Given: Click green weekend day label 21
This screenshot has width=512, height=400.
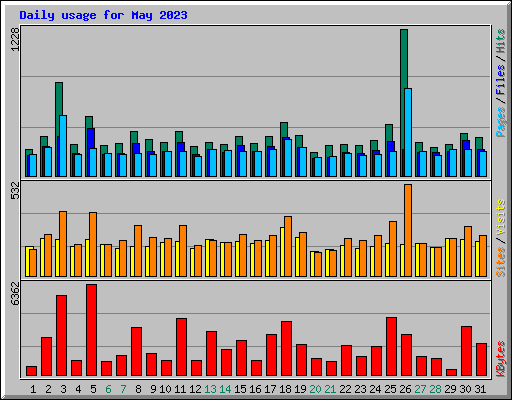Looking at the screenshot, I should point(330,389).
